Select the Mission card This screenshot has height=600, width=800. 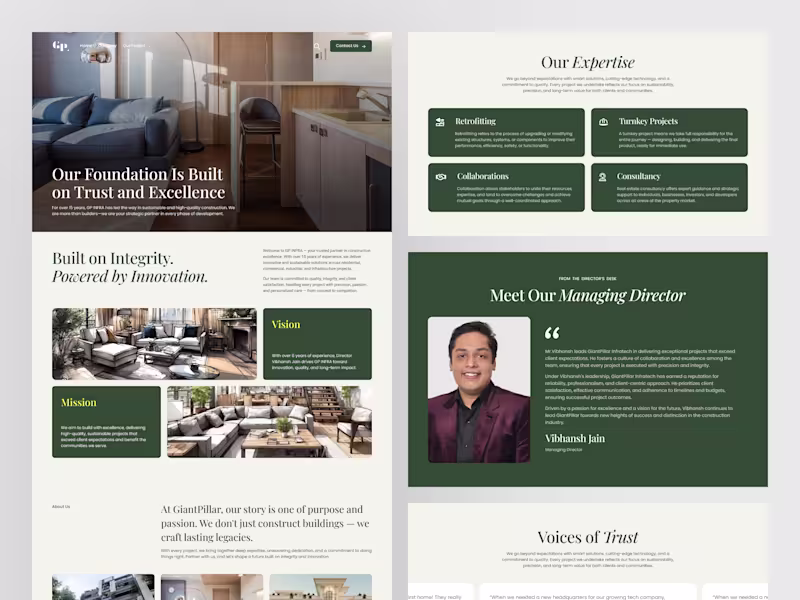click(x=106, y=422)
